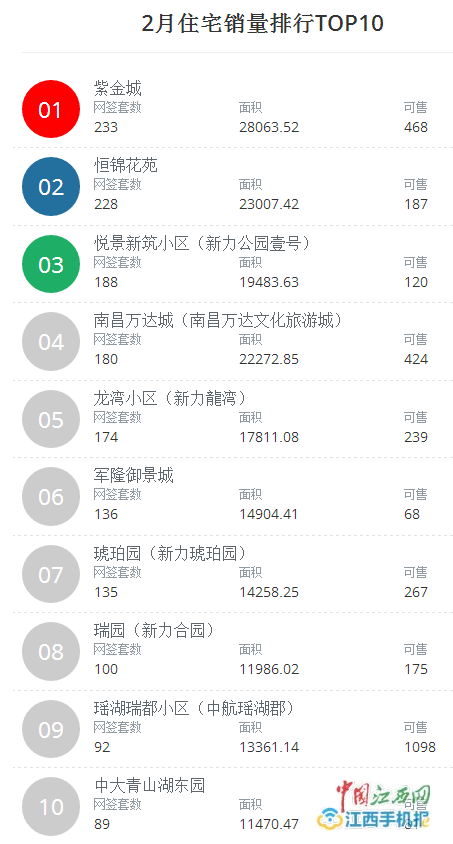The height and width of the screenshot is (844, 453).
Task: Select the gray 10 rank circle
Action: click(51, 806)
